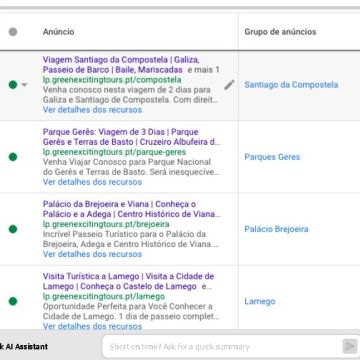The width and height of the screenshot is (360, 360).
Task: Click the description starting Oportunidade Perfeita para Você
Action: [131, 311]
